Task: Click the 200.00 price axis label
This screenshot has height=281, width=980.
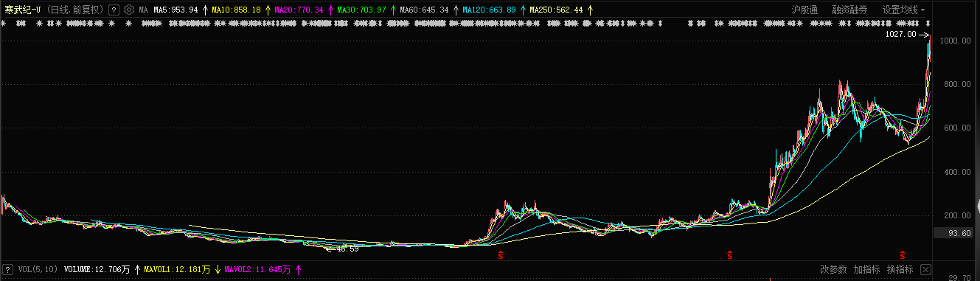Action: point(958,216)
